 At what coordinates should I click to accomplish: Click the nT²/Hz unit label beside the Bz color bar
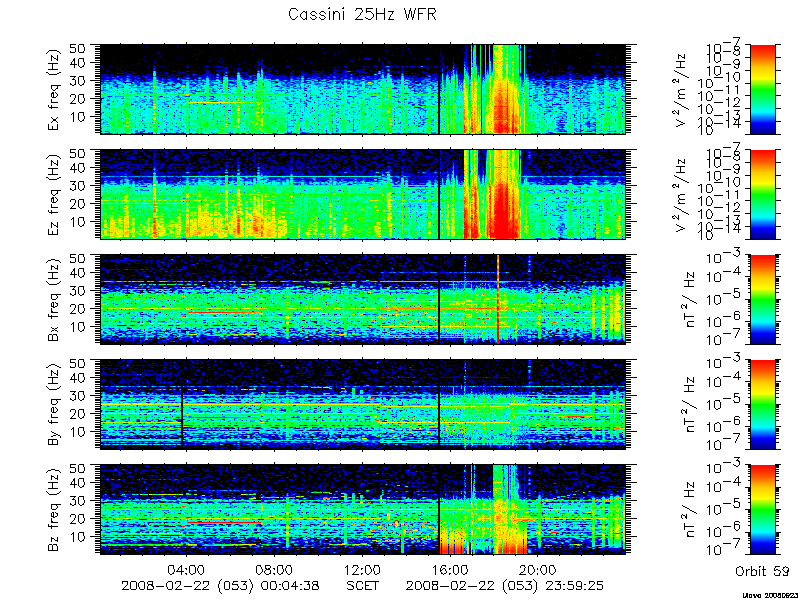pyautogui.click(x=689, y=511)
